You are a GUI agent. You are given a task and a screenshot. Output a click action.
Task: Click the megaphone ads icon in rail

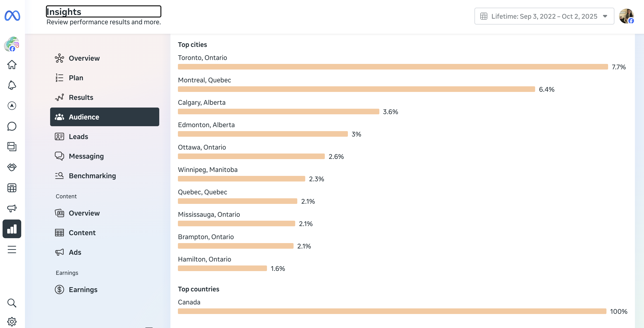(12, 208)
